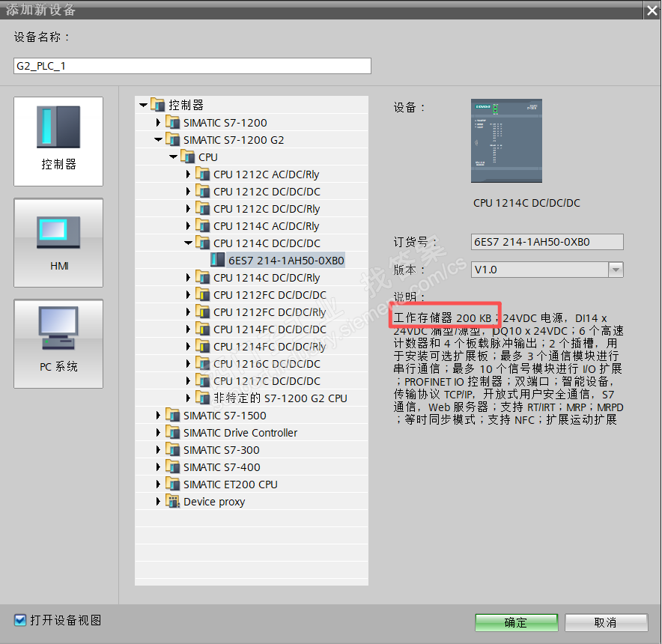Select the Device proxy label
The height and width of the screenshot is (644, 662).
pos(214,502)
